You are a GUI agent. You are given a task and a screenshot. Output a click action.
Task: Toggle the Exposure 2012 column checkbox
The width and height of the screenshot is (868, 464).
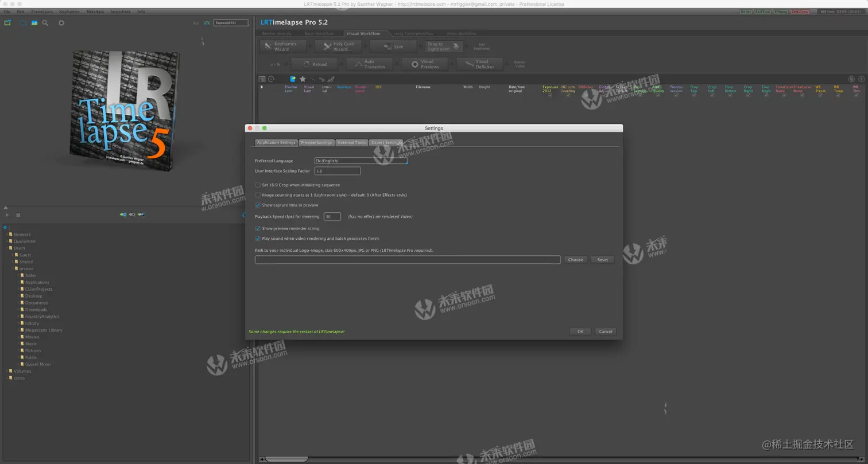tap(550, 95)
